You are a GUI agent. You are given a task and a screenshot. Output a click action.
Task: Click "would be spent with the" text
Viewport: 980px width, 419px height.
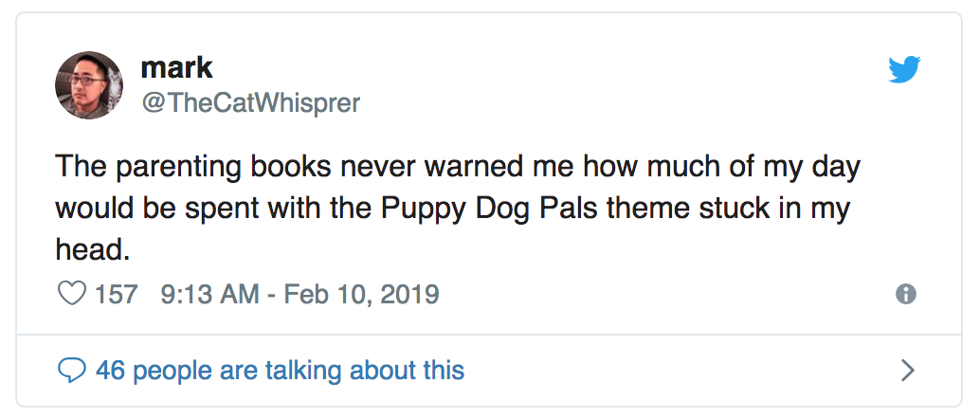pyautogui.click(x=214, y=209)
